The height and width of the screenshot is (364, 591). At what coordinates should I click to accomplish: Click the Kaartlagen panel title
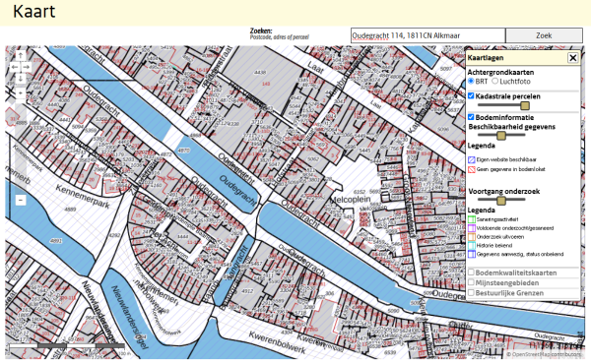pos(486,58)
